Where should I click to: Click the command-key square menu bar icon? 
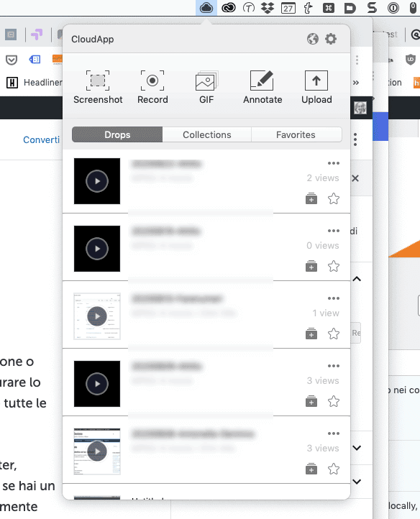point(328,8)
